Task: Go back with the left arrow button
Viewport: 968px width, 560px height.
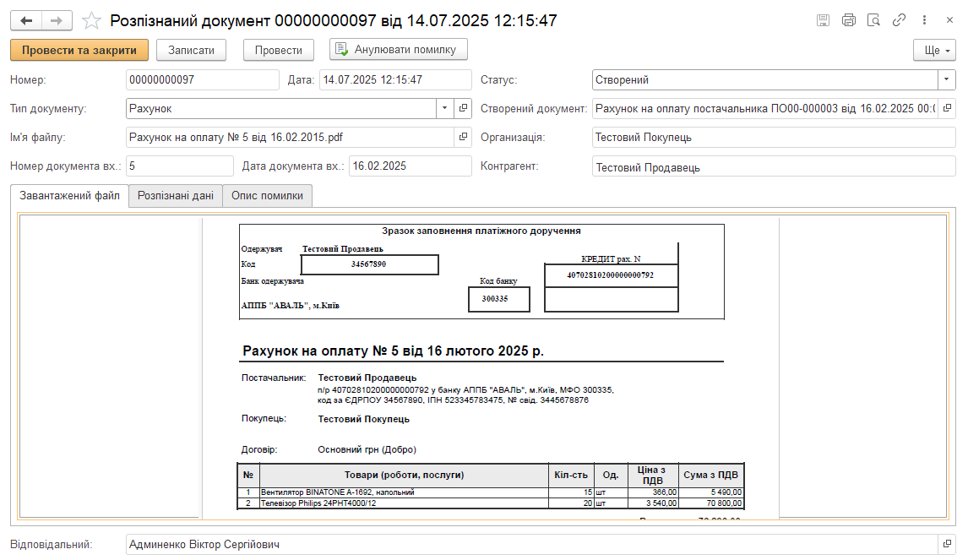Action: [26, 20]
